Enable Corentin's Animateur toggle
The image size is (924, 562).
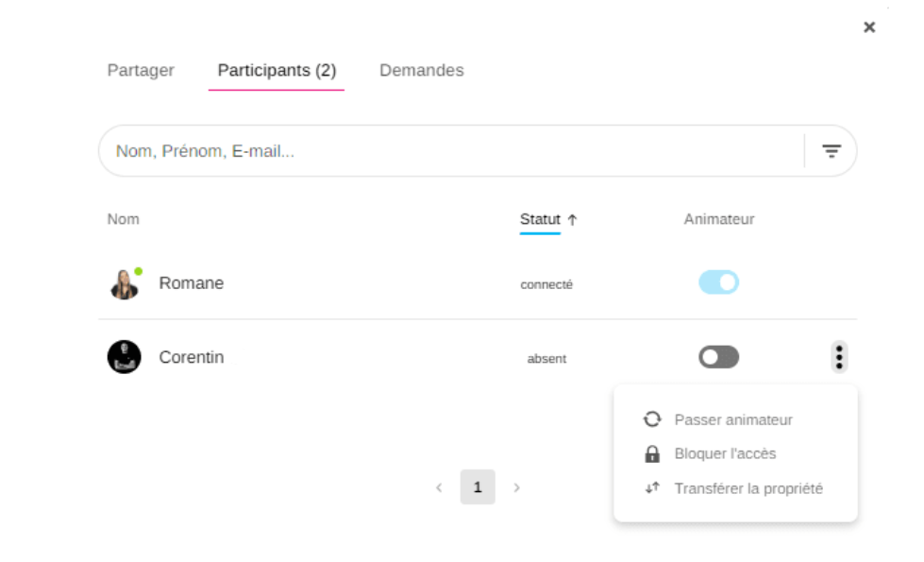(x=718, y=357)
